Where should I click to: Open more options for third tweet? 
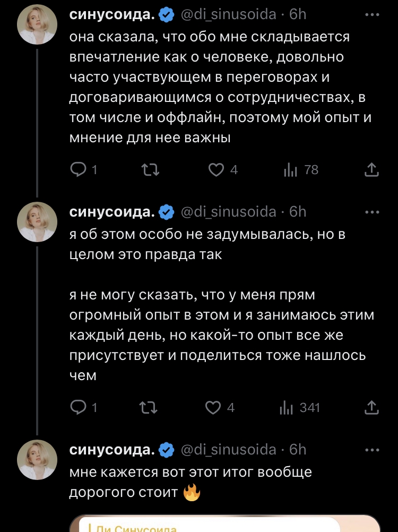pyautogui.click(x=373, y=450)
